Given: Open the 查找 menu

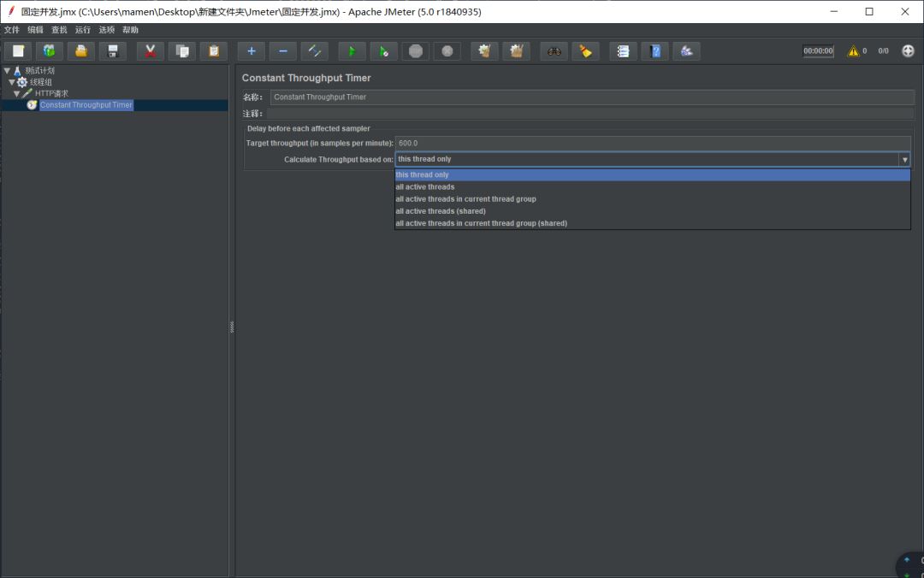Looking at the screenshot, I should coord(59,29).
